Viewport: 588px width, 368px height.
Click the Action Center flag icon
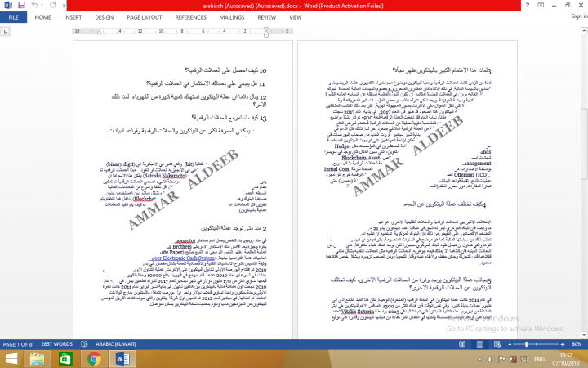pyautogui.click(x=501, y=359)
